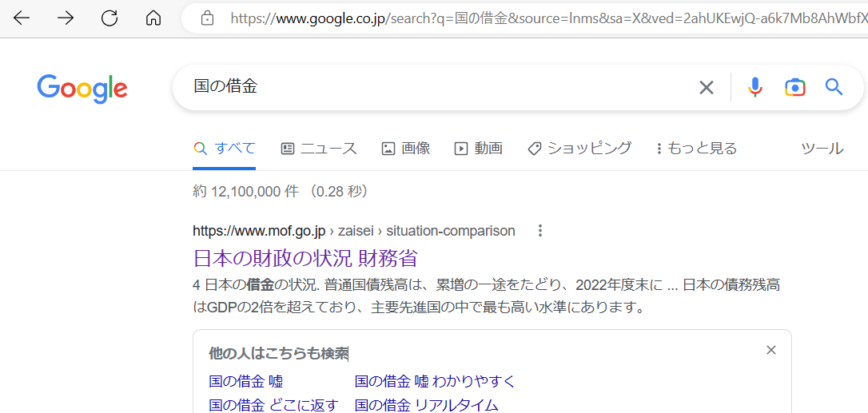Open Google Lens image search camera icon
This screenshot has height=413, width=868.
point(794,87)
